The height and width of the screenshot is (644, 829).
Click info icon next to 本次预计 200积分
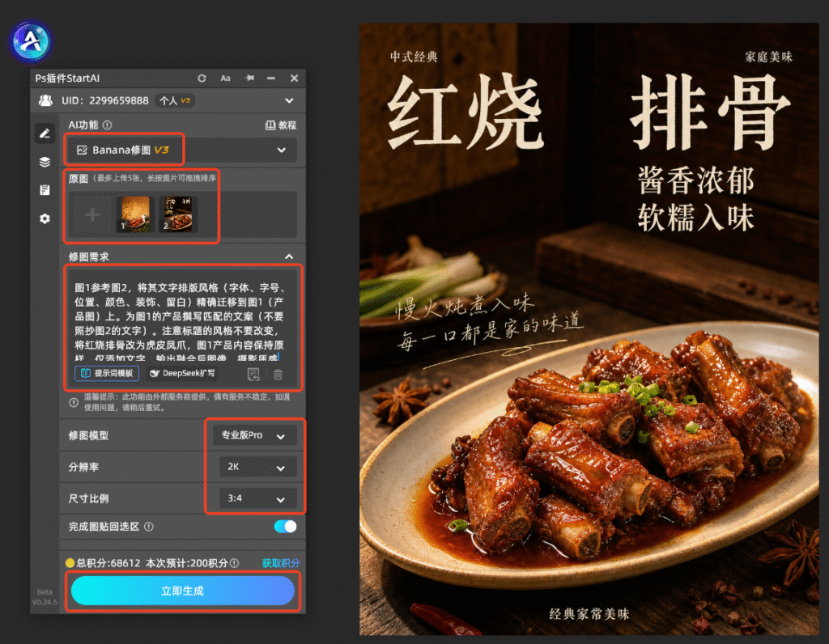click(234, 563)
